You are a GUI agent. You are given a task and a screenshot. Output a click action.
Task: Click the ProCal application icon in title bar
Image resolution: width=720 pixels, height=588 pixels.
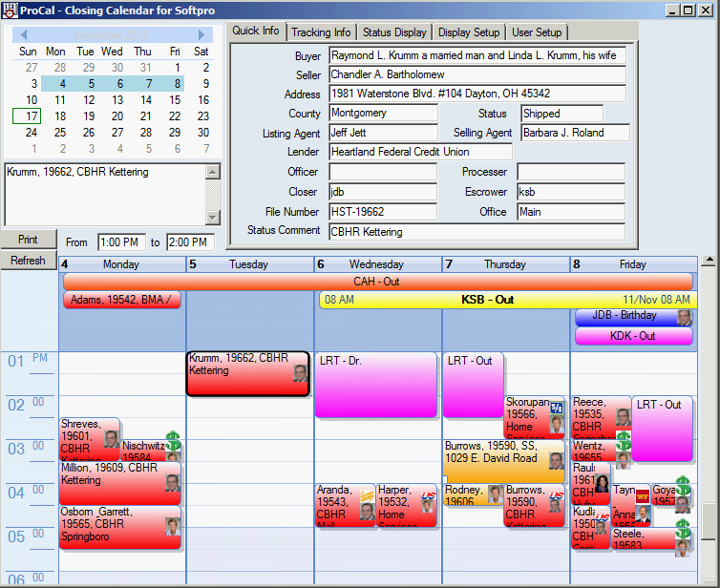10,10
